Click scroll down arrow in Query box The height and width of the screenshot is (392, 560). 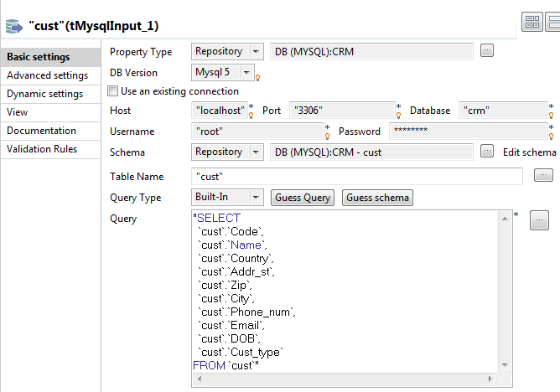tap(506, 365)
